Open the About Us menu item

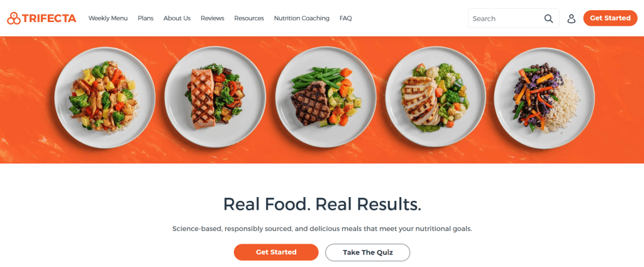point(177,18)
